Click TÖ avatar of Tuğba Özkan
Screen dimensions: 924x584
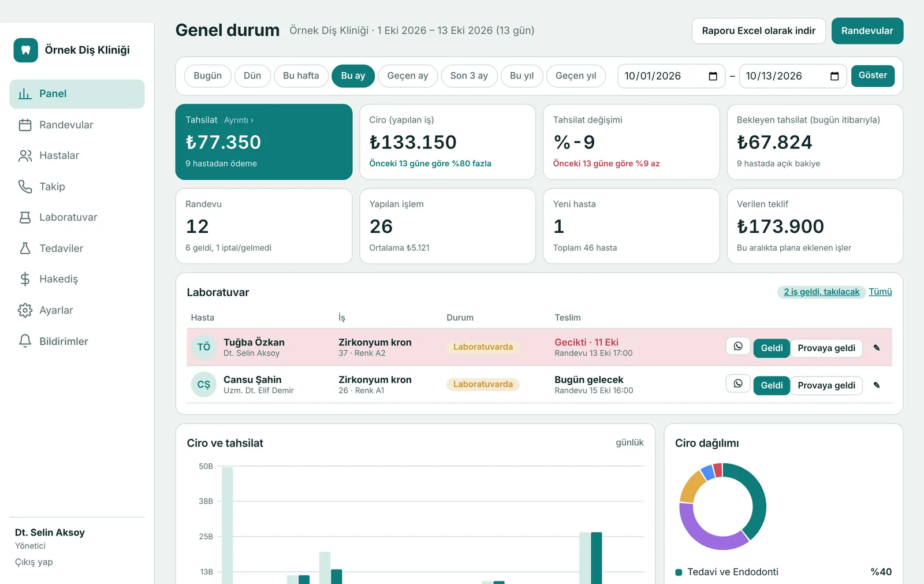coord(204,347)
